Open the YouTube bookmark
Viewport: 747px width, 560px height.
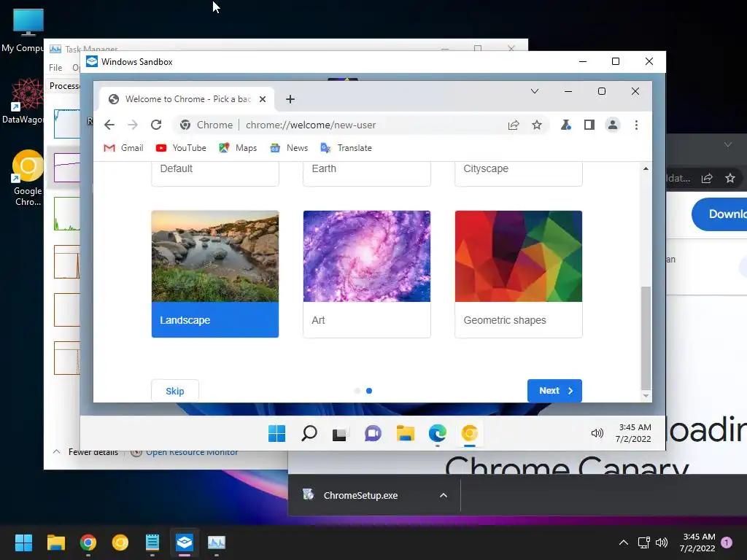181,148
